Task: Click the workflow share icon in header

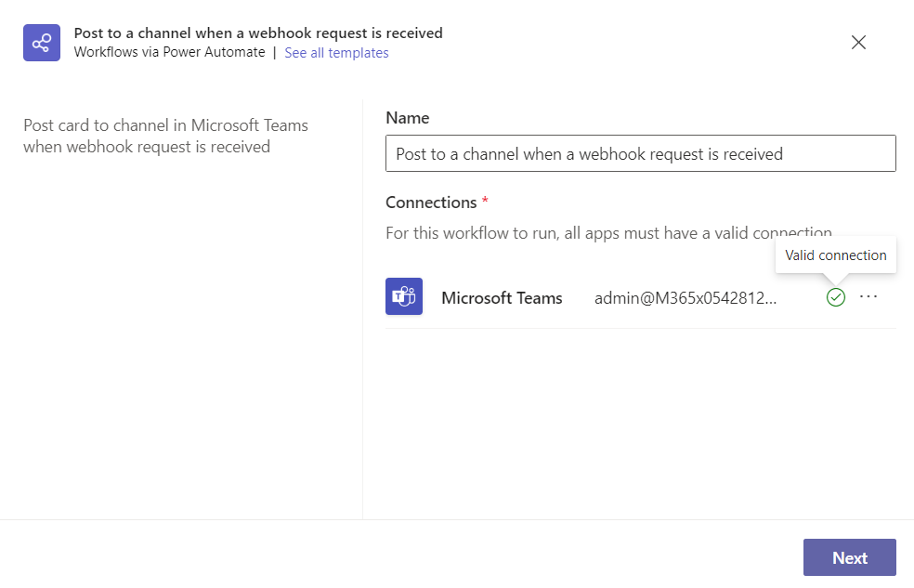Action: click(x=42, y=43)
